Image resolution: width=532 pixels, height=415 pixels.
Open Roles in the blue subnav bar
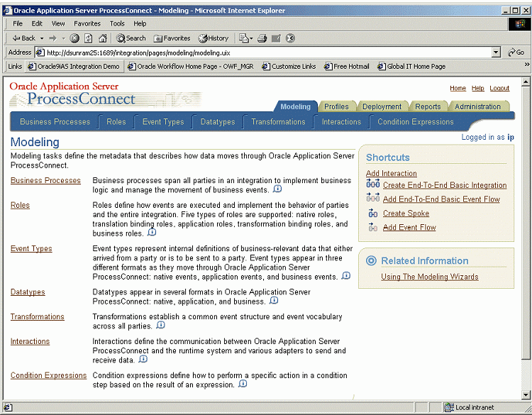(x=116, y=122)
